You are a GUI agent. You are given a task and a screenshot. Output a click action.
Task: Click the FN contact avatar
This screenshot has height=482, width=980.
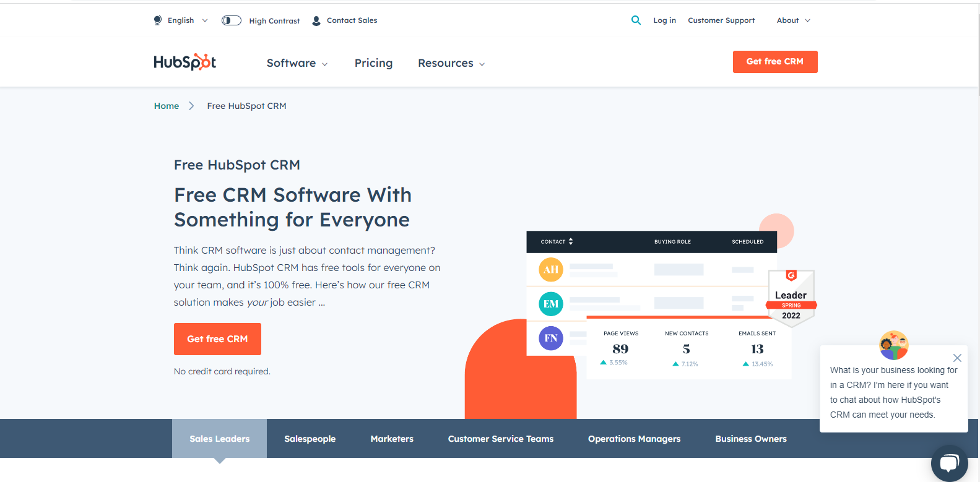551,338
